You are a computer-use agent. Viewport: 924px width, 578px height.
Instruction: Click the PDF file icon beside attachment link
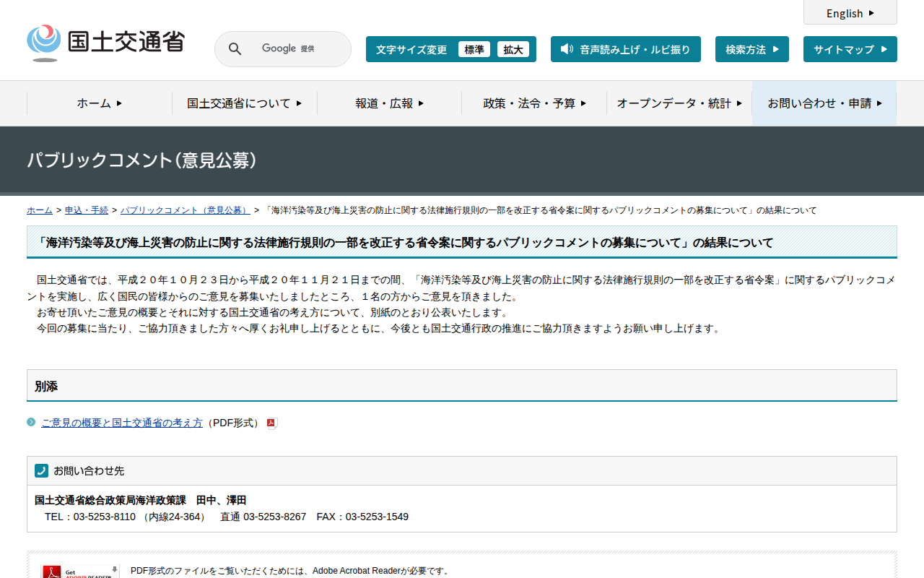click(x=272, y=423)
